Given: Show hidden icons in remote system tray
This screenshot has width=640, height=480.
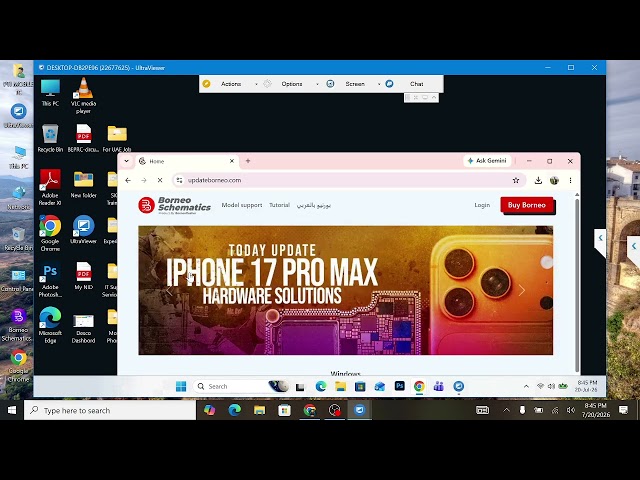Looking at the screenshot, I should pyautogui.click(x=526, y=386).
